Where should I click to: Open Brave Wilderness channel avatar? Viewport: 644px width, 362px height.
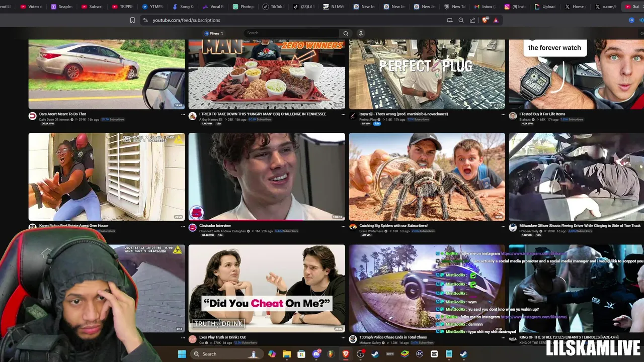coord(353,228)
